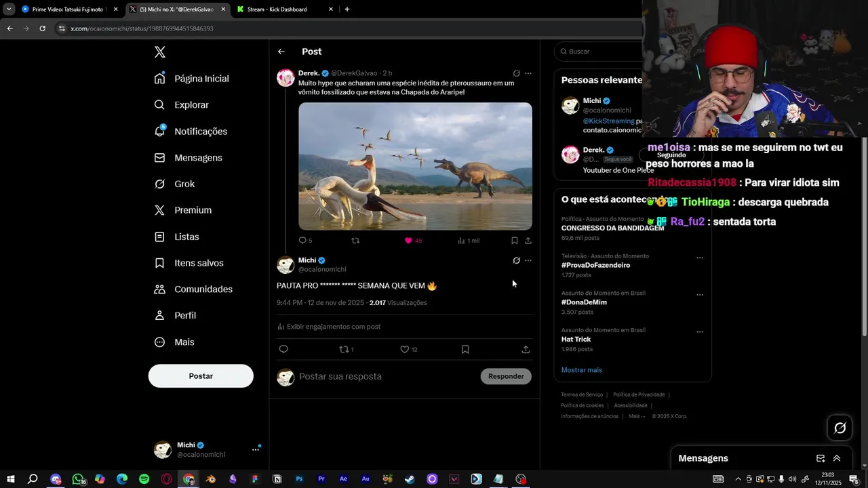Screen dimensions: 868x488
Task: Open pterosaur image thumbnail
Action: (415, 166)
